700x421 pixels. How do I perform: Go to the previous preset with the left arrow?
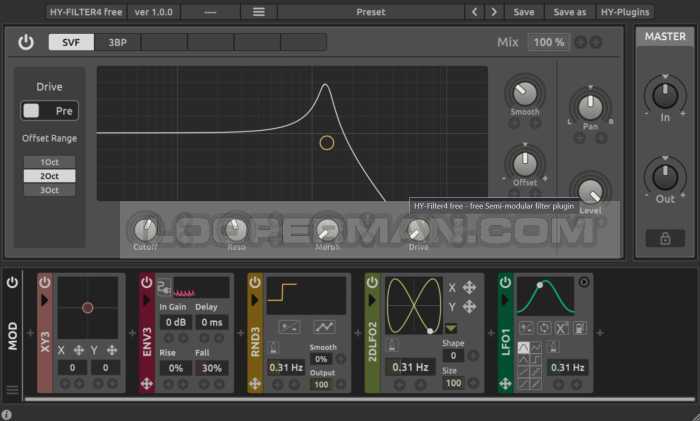click(476, 12)
